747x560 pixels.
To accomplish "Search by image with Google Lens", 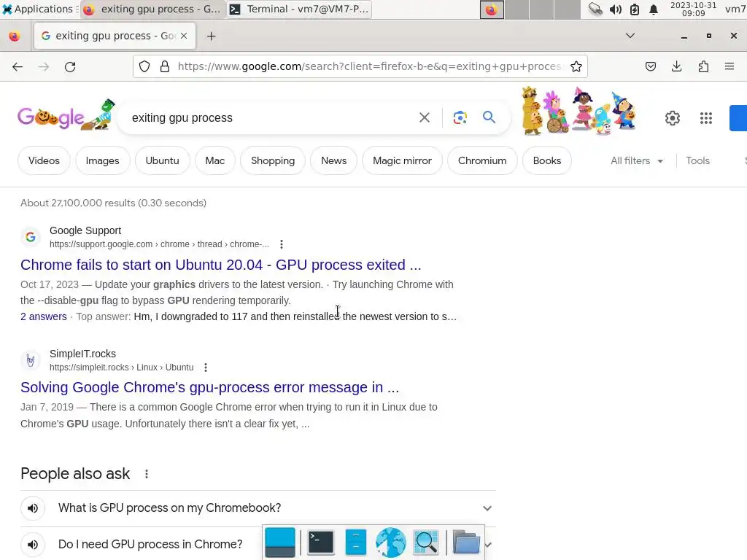I will tap(460, 117).
